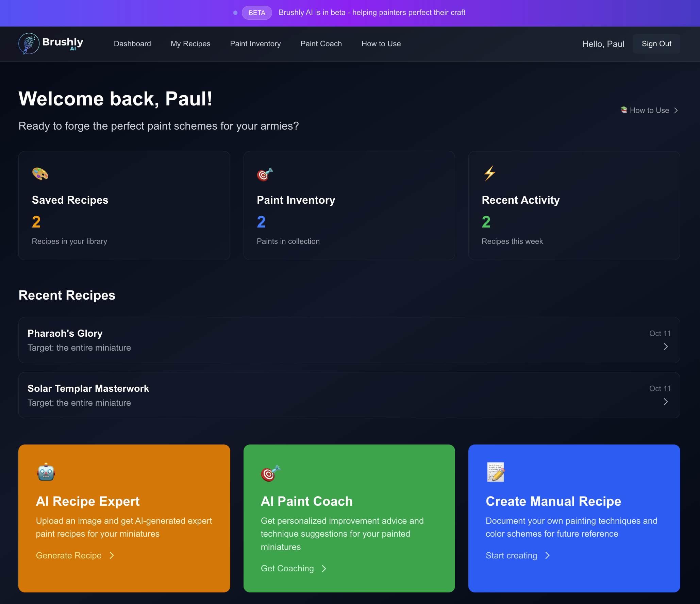700x604 pixels.
Task: Open Solar Templar Masterwork via its chevron
Action: [x=666, y=402]
